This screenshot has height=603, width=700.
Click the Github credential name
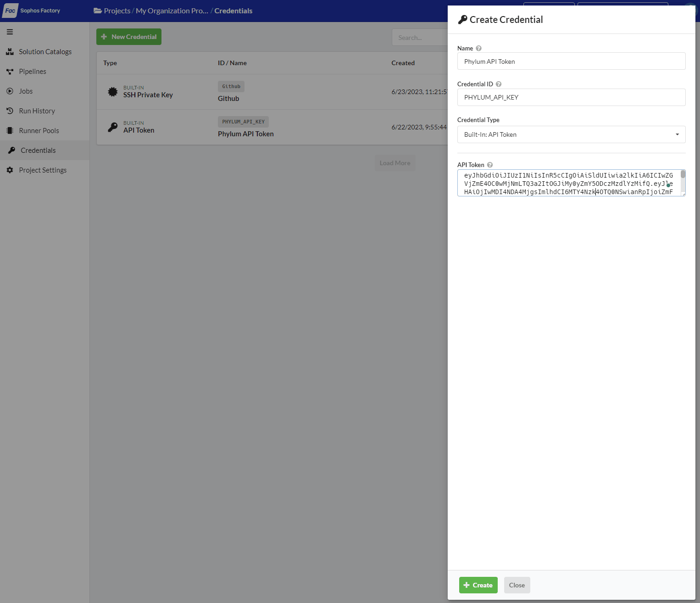click(228, 99)
